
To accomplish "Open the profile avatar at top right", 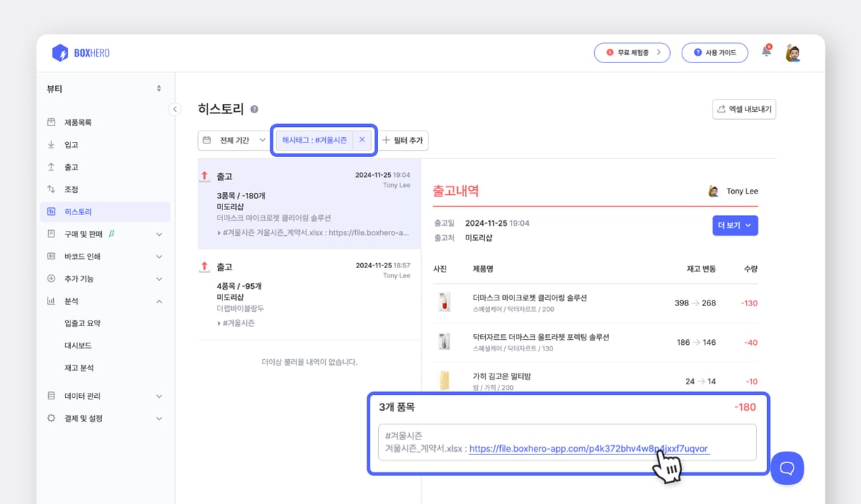I will (x=792, y=52).
